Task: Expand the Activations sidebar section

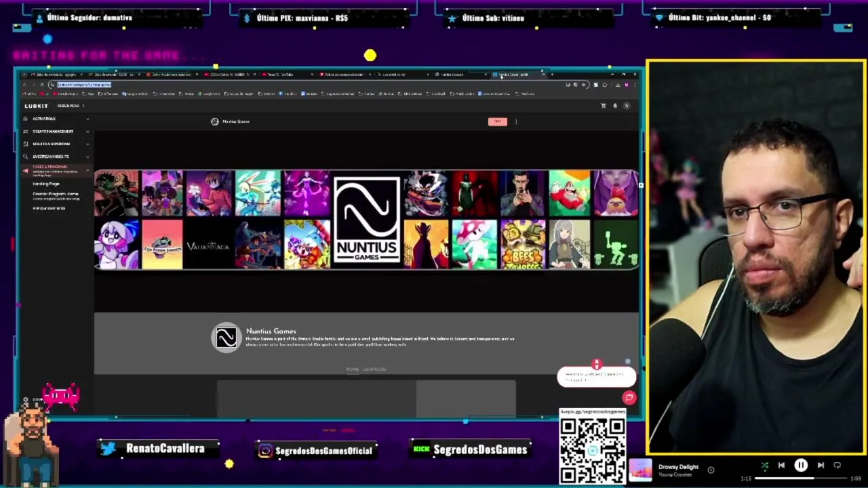Action: pyautogui.click(x=87, y=119)
